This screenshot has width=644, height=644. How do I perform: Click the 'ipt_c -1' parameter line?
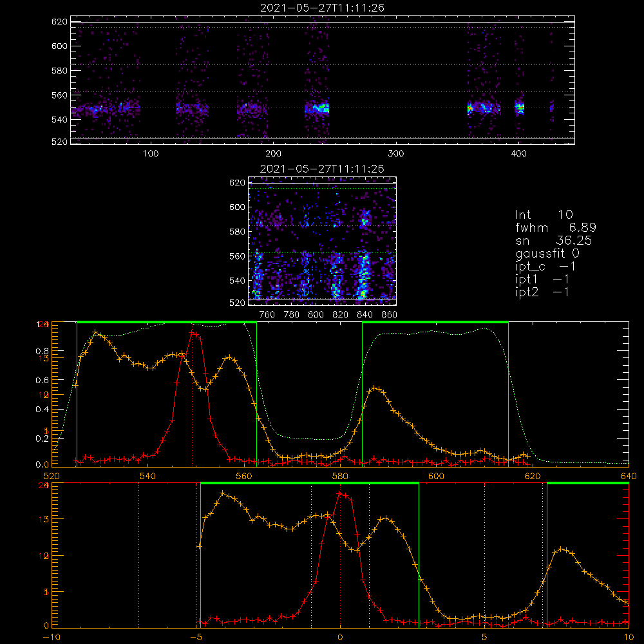click(x=545, y=267)
